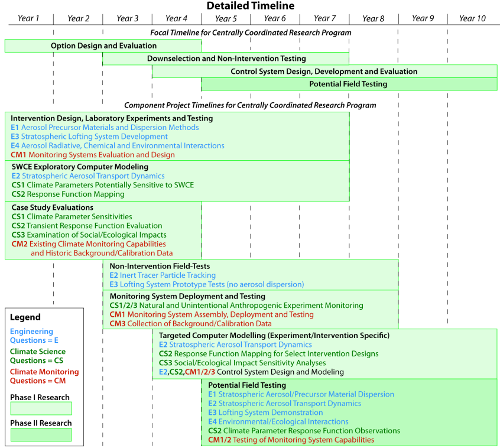Select the 'Year 10' column header
This screenshot has height=448, width=500.
(472, 18)
